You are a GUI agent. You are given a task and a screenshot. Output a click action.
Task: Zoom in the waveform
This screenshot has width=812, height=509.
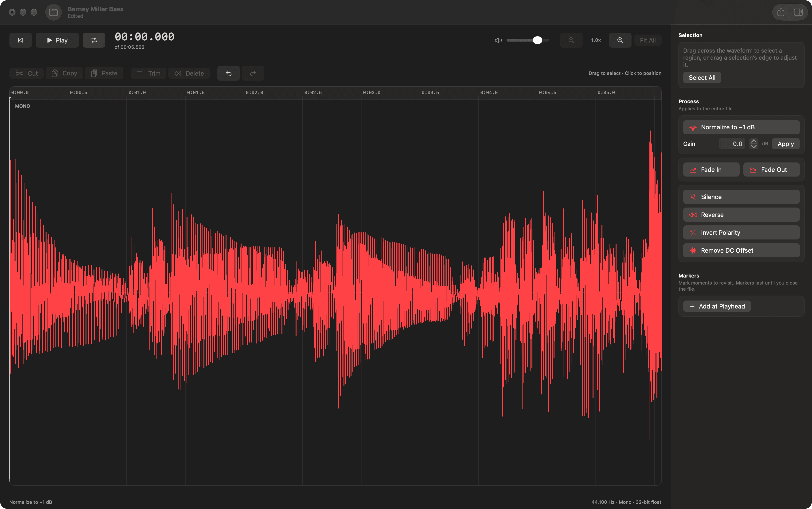[x=620, y=40]
